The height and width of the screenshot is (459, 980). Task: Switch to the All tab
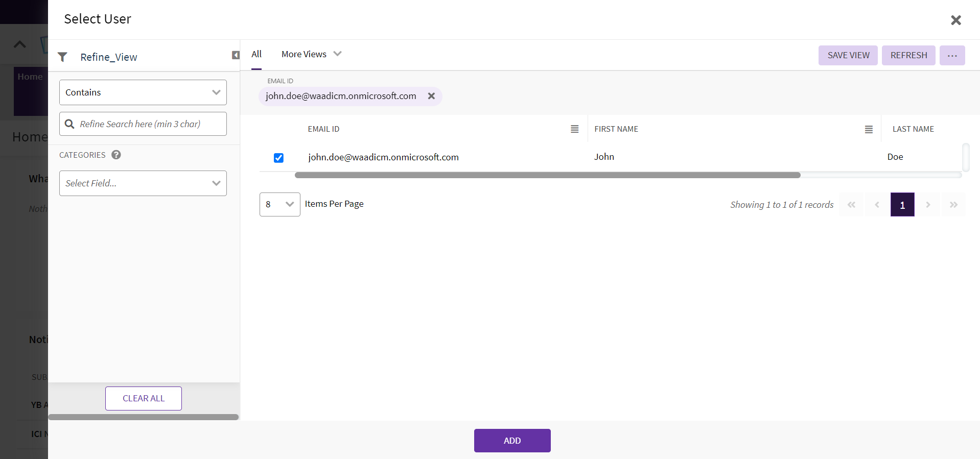click(256, 54)
